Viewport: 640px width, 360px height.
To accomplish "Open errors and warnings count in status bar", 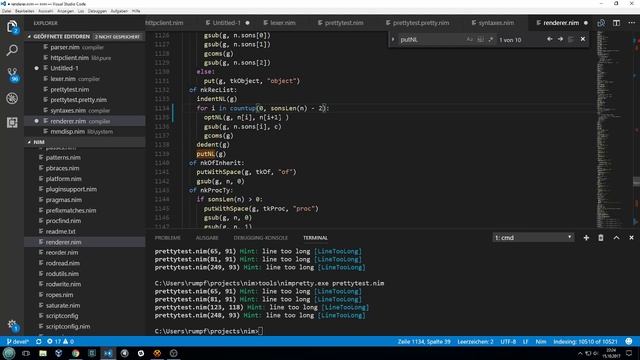I will pyautogui.click(x=60, y=341).
